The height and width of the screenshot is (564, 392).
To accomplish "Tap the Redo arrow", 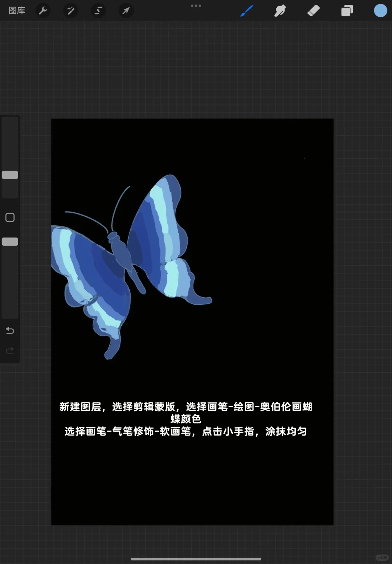I will [x=10, y=350].
